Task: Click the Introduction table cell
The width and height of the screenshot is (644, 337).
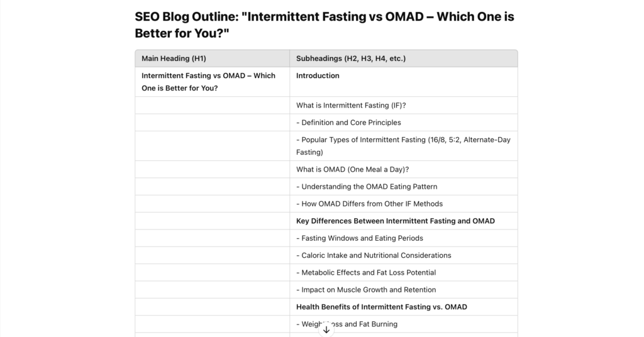Action: point(403,82)
